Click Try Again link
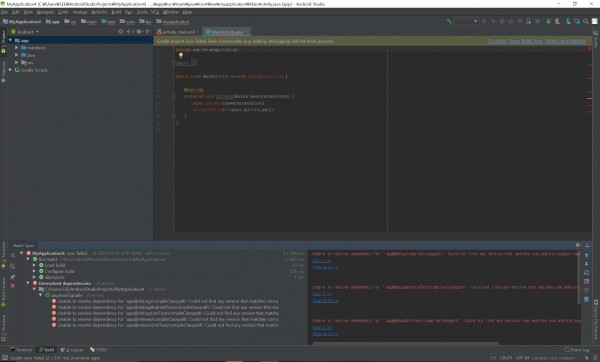The height and width of the screenshot is (362, 600). 497,41
